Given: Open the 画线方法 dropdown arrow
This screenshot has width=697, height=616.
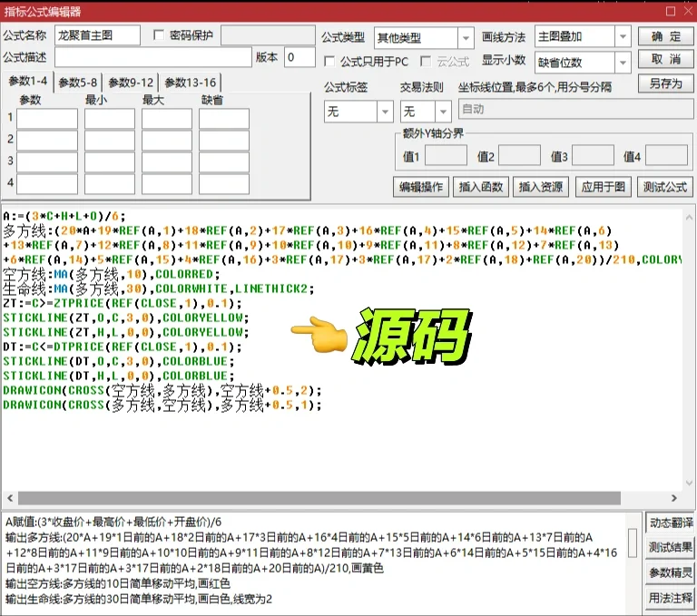Looking at the screenshot, I should [x=623, y=37].
